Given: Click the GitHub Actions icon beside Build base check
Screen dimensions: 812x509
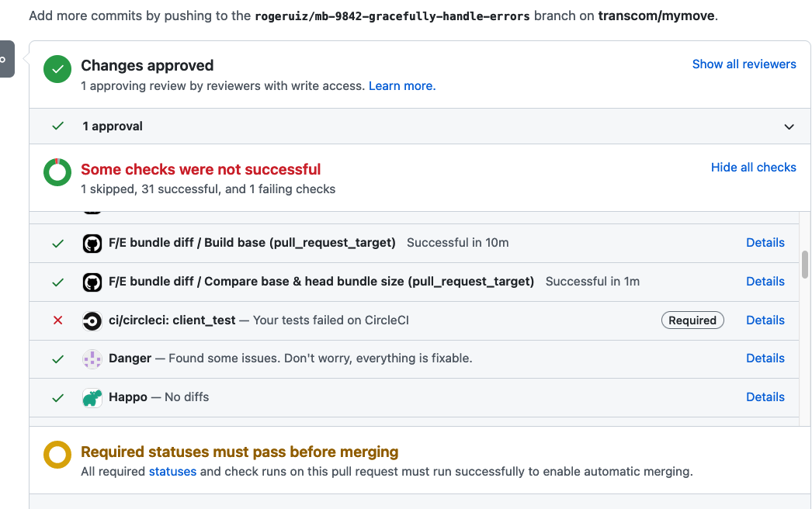Looking at the screenshot, I should (x=92, y=242).
